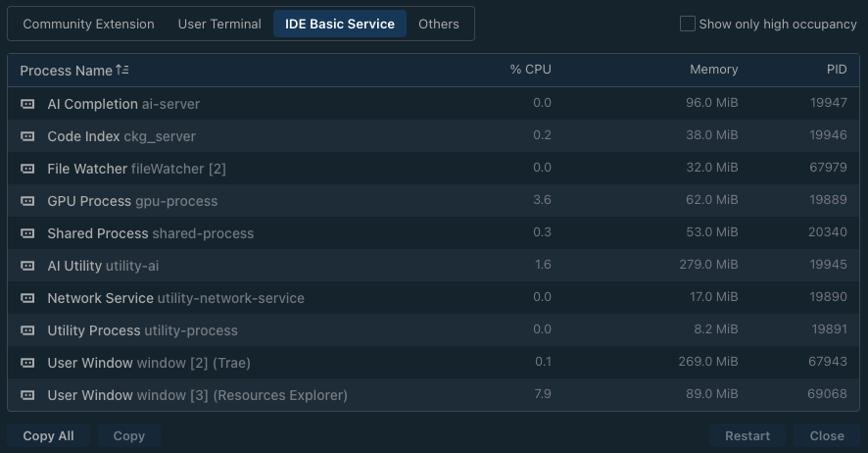Click the AI Utility process icon
868x453 pixels.
(27, 266)
